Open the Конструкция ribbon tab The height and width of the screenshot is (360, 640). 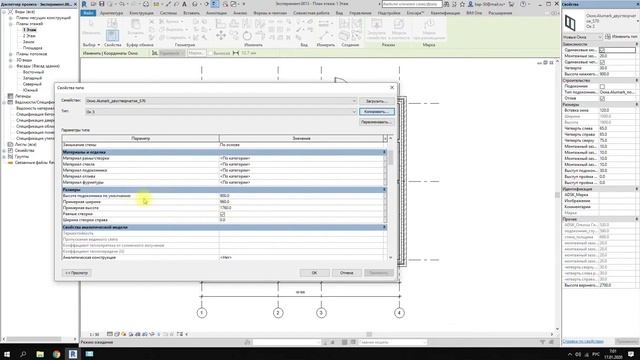[x=141, y=13]
